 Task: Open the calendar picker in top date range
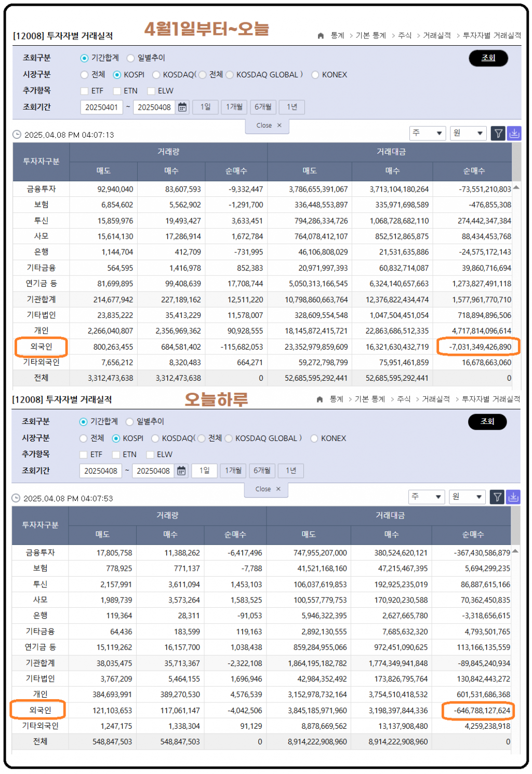pos(182,107)
